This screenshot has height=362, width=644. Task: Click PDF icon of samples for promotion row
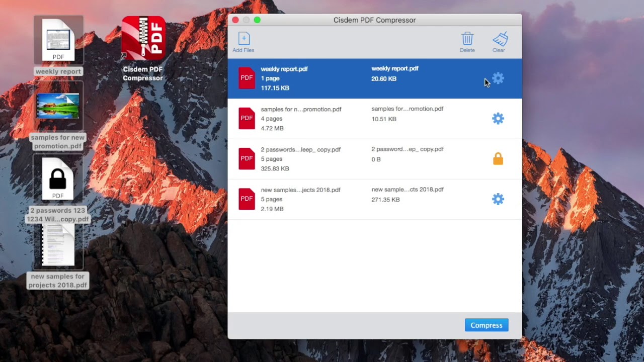247,118
